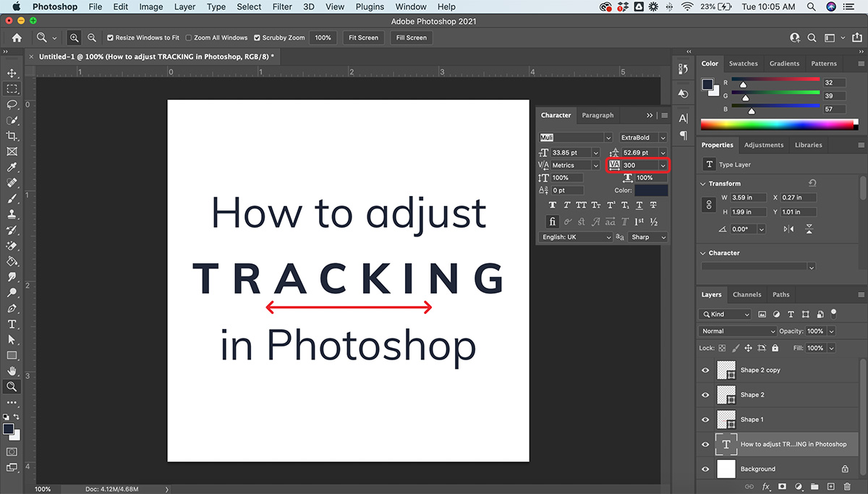
Task: Click the Fit Screen button
Action: point(363,38)
